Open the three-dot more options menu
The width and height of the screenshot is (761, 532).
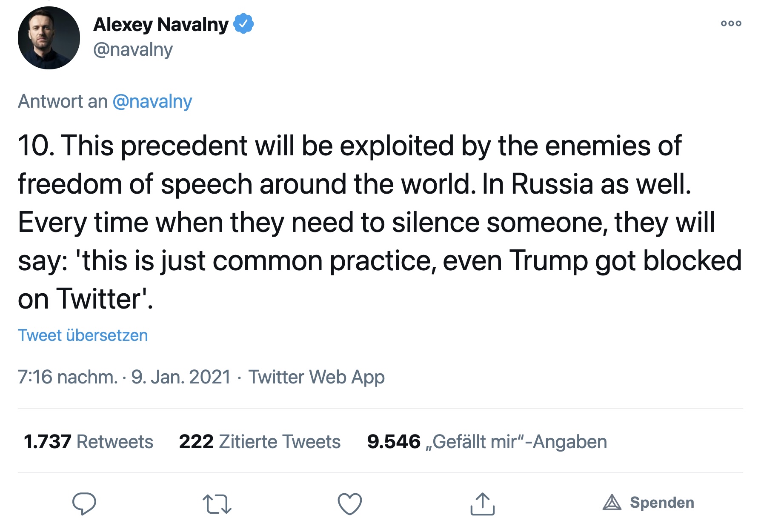pos(731,23)
